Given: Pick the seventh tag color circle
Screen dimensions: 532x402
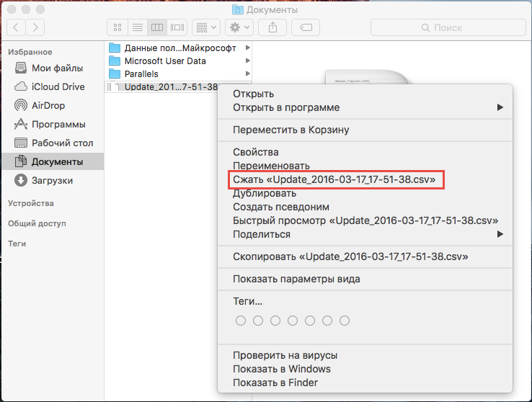Looking at the screenshot, I should pos(345,321).
